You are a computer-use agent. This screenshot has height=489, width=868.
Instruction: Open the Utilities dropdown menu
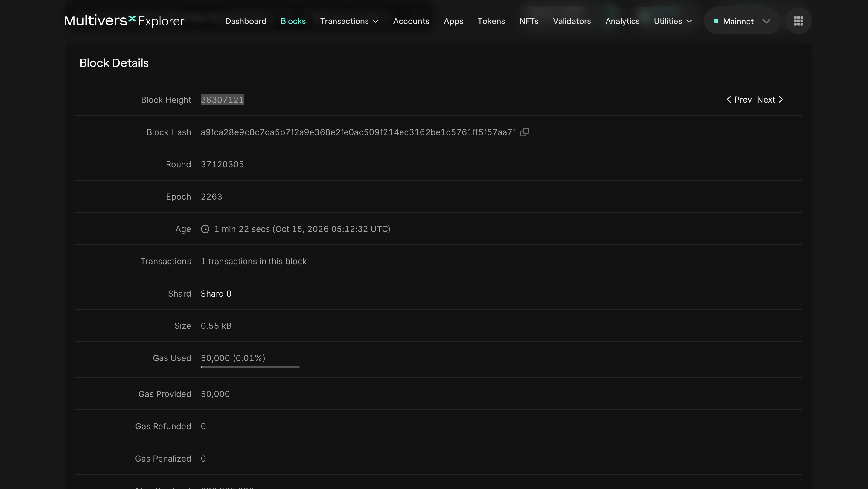coord(673,21)
